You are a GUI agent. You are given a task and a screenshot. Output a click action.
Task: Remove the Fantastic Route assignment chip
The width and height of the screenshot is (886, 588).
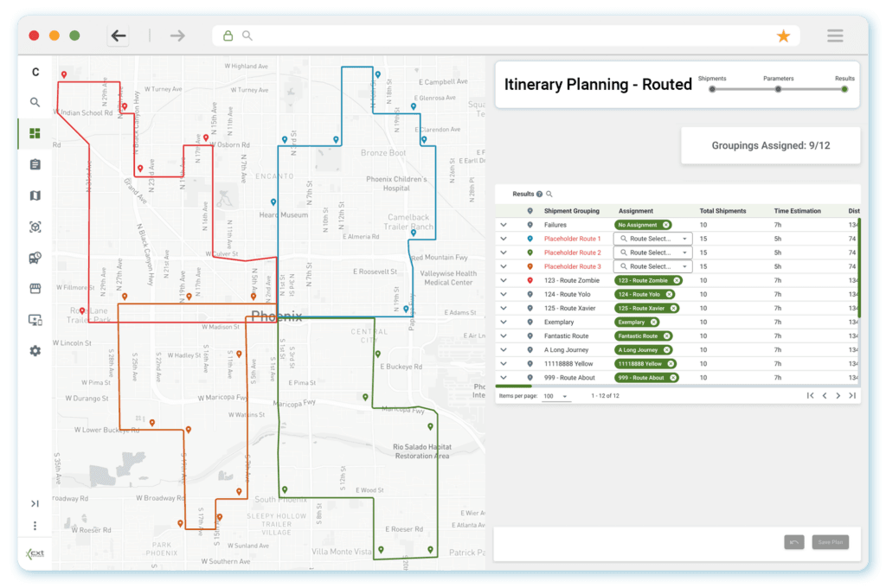coord(667,336)
